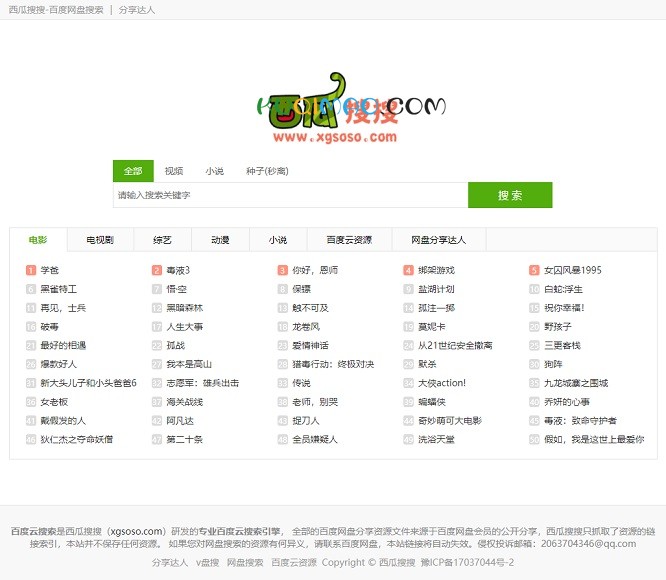Open movie link 大侠action!

click(x=442, y=383)
